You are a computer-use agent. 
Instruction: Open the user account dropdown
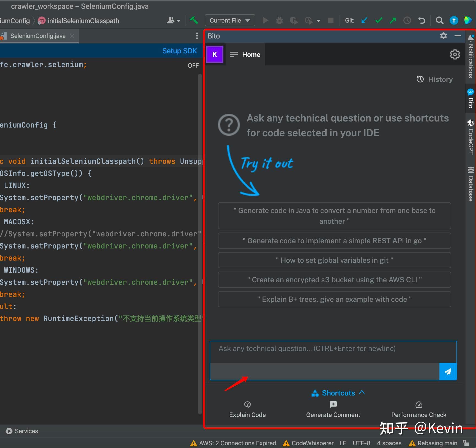coord(173,20)
